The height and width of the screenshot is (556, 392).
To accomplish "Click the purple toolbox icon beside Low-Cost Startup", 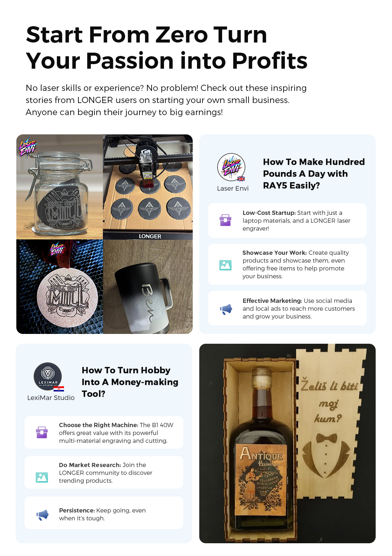I will (225, 220).
